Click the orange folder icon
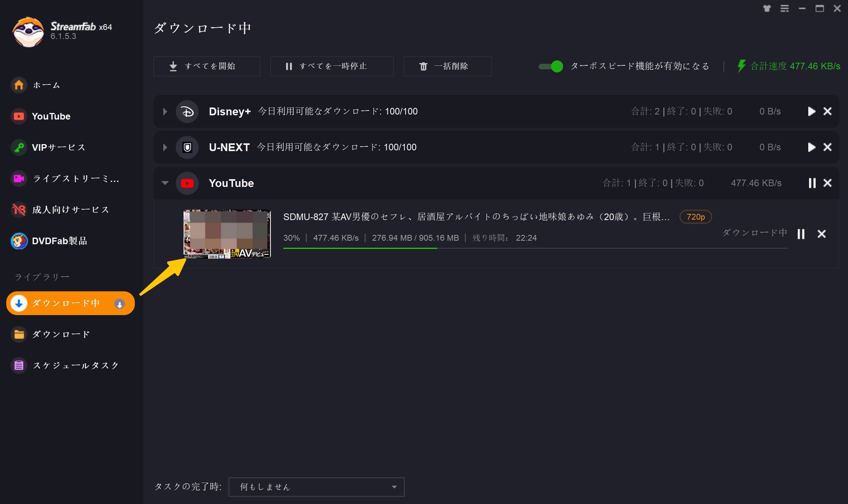 19,334
